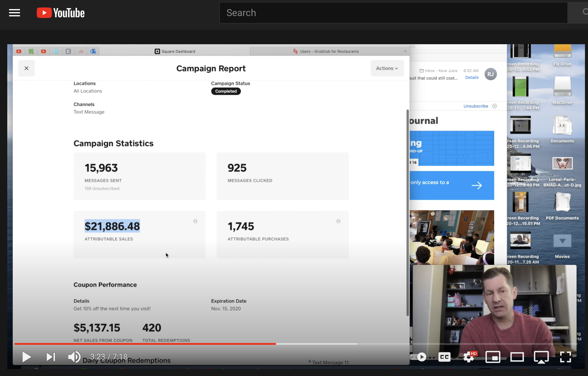The width and height of the screenshot is (588, 376).
Task: Open the video settings gear
Action: click(x=469, y=358)
